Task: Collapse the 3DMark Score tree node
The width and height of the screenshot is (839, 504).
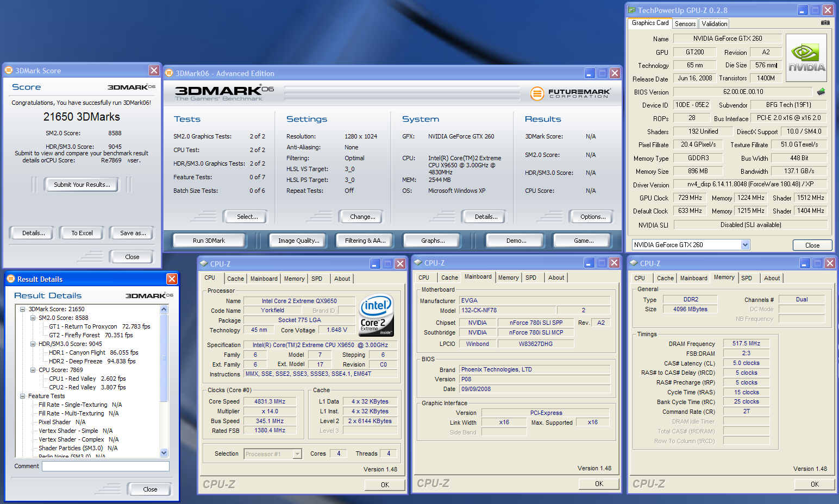Action: point(23,309)
